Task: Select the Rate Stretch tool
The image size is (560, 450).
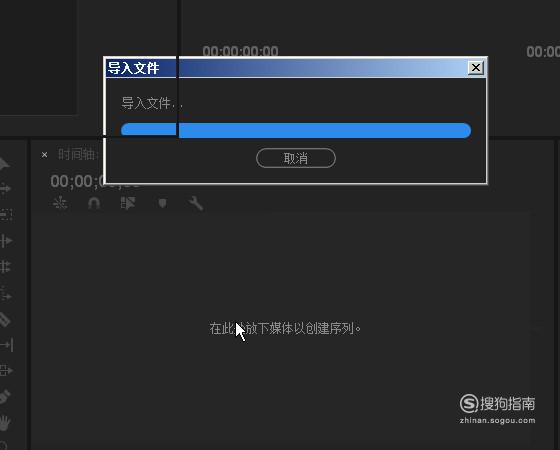Action: (x=6, y=294)
